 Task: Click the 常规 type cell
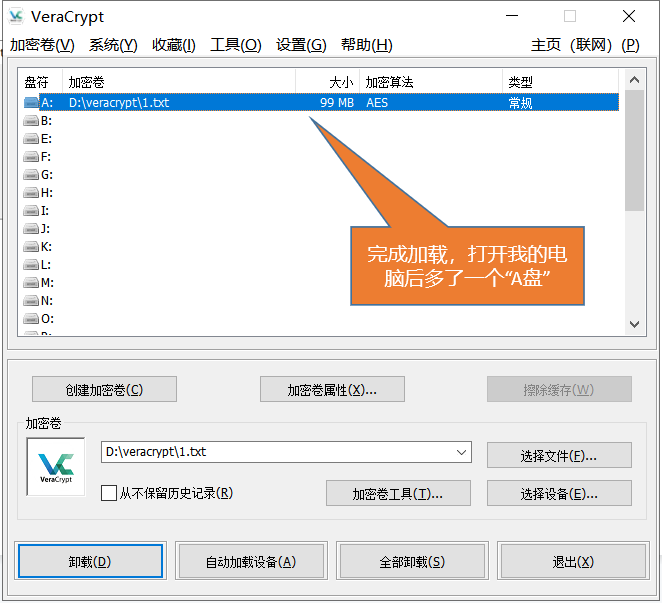(x=520, y=103)
